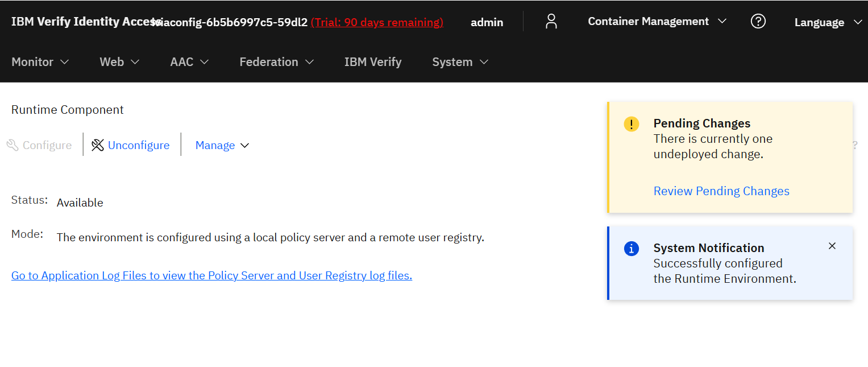Open the System menu

(460, 62)
